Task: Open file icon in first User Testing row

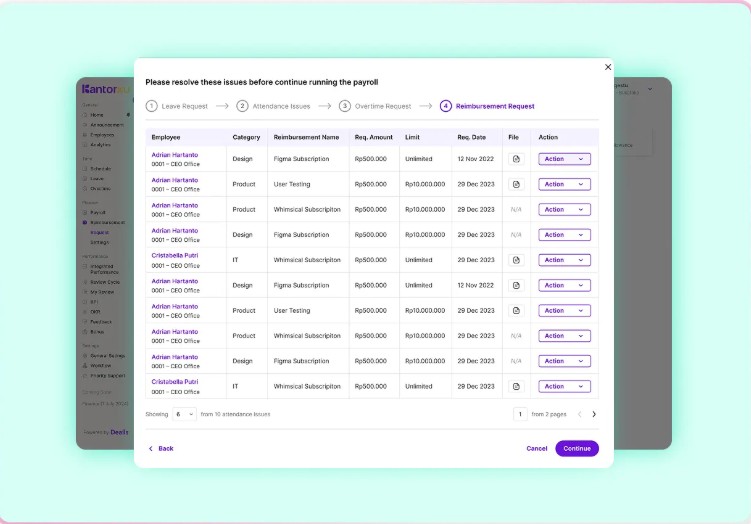Action: [x=516, y=184]
